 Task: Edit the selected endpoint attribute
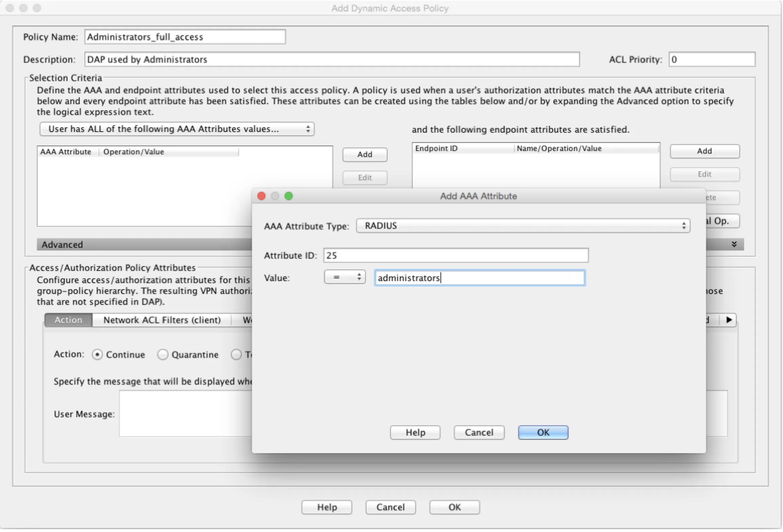click(704, 174)
